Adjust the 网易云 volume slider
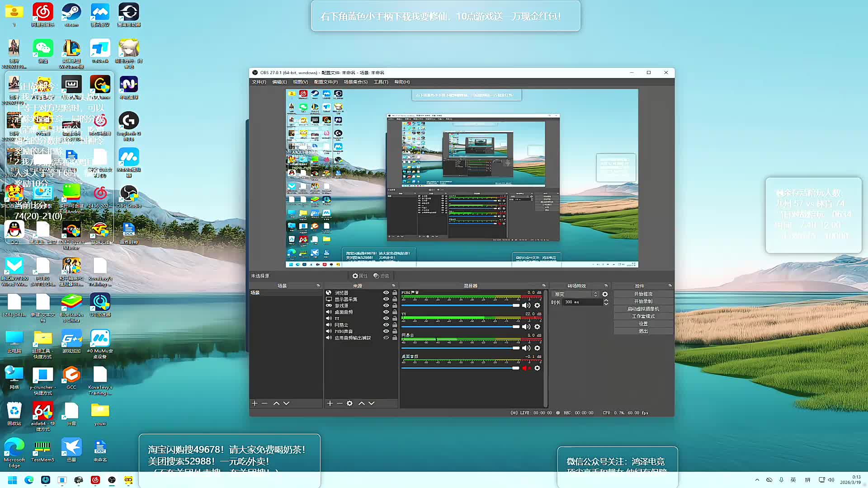Viewport: 868px width, 488px height. [x=516, y=348]
